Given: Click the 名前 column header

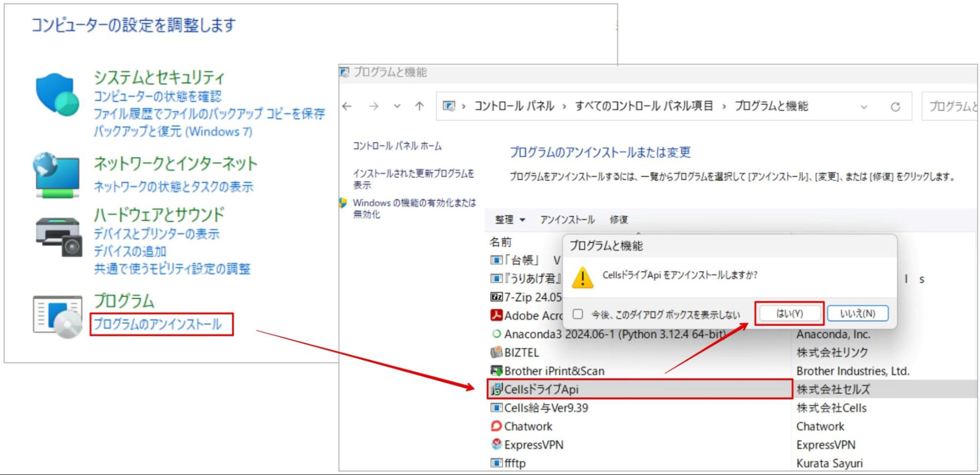Looking at the screenshot, I should [500, 242].
